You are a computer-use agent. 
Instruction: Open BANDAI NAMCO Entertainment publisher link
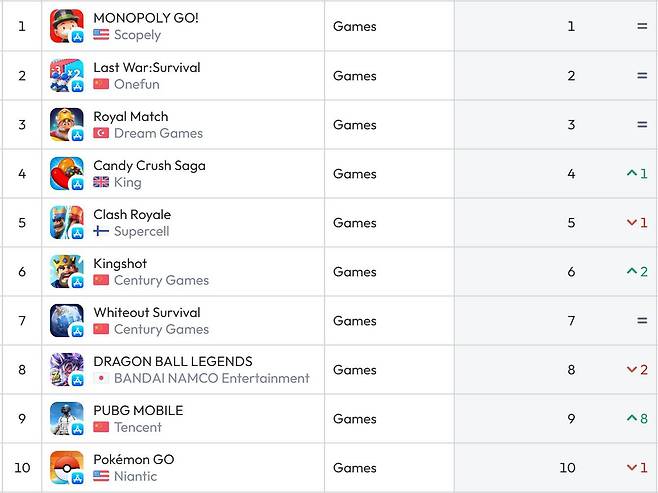211,378
